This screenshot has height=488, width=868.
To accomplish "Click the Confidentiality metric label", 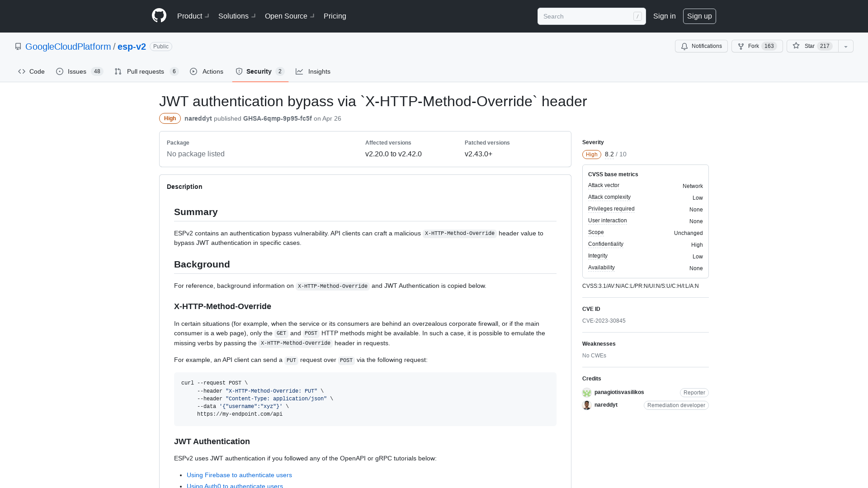I will point(606,244).
